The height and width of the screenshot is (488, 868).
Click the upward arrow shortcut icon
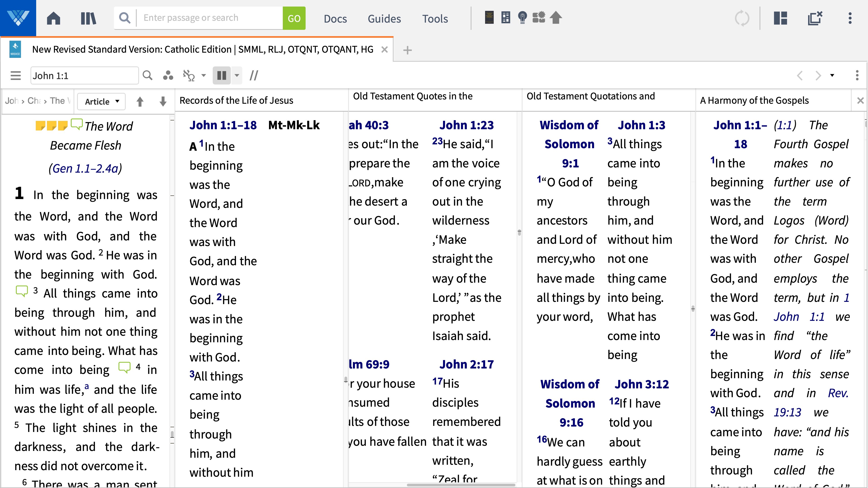coord(556,18)
